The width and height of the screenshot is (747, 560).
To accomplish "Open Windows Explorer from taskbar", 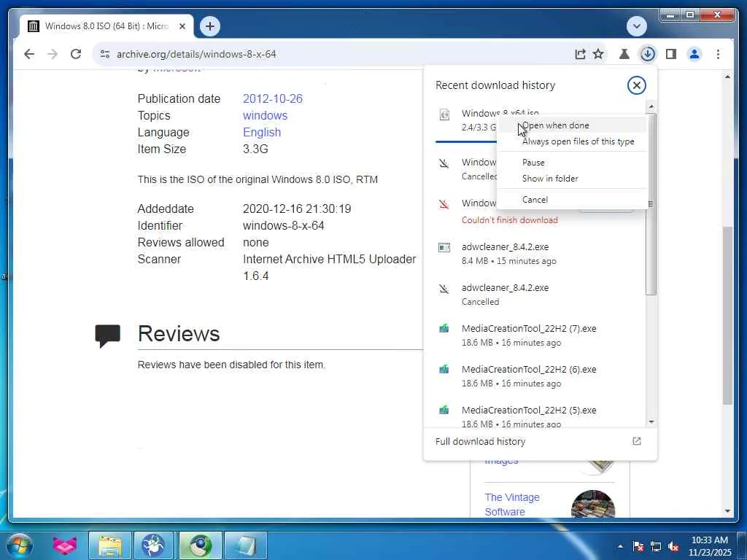I will (x=110, y=545).
